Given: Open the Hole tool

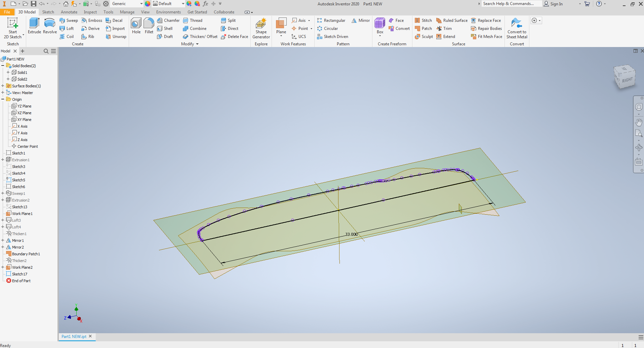Looking at the screenshot, I should click(136, 27).
